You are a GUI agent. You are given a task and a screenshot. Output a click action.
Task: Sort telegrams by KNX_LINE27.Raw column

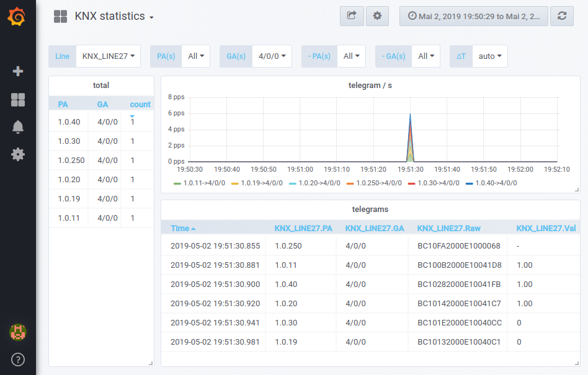[x=449, y=229]
